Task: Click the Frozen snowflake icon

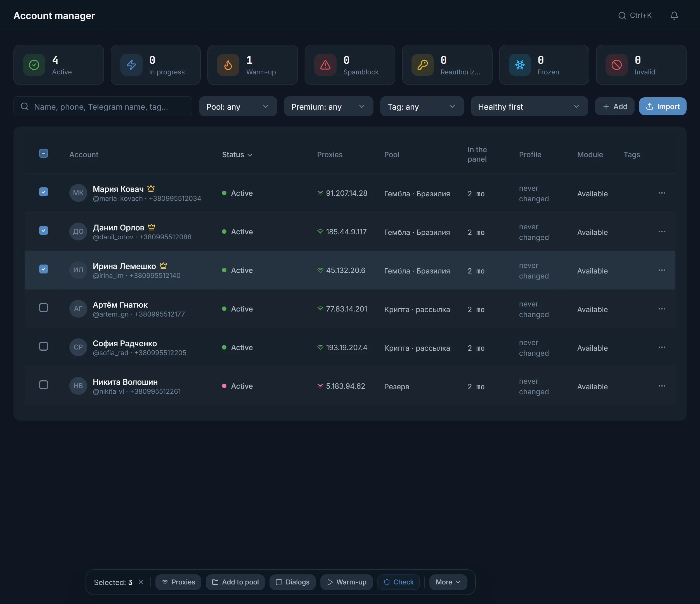Action: tap(520, 65)
